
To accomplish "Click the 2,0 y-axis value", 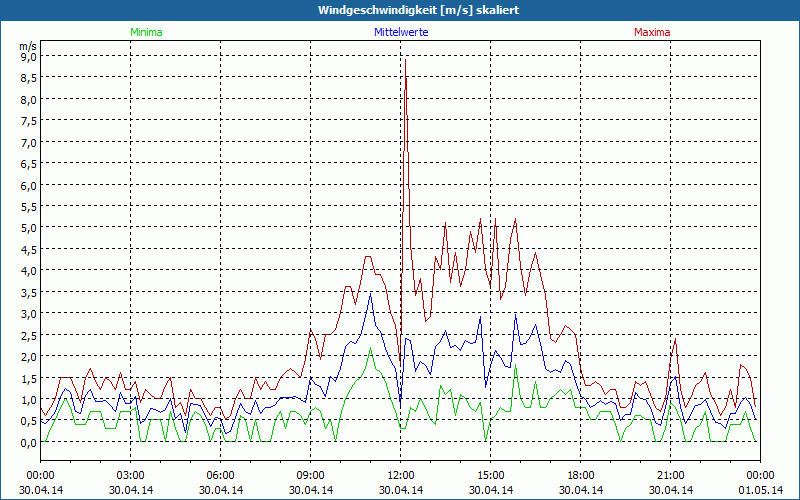I will point(29,357).
